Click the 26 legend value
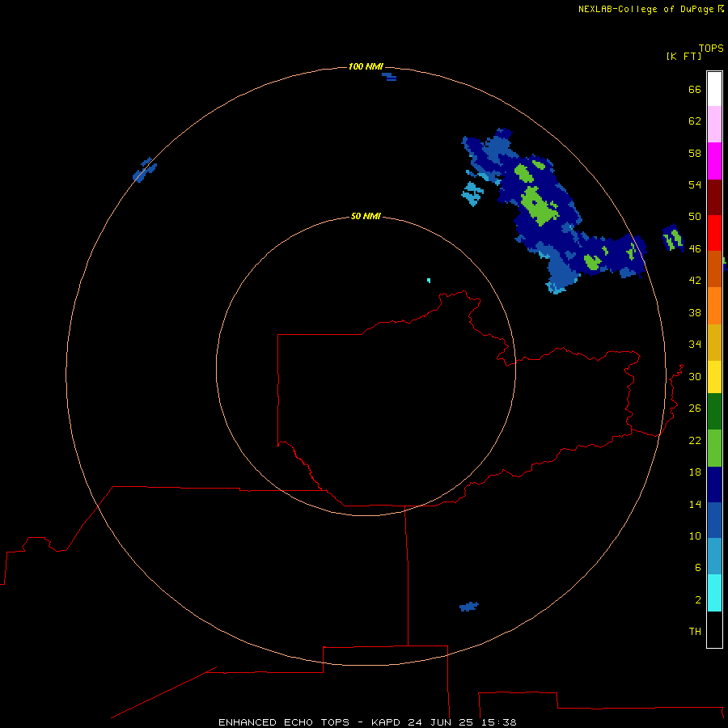Viewport: 728px width, 728px height. pos(695,408)
